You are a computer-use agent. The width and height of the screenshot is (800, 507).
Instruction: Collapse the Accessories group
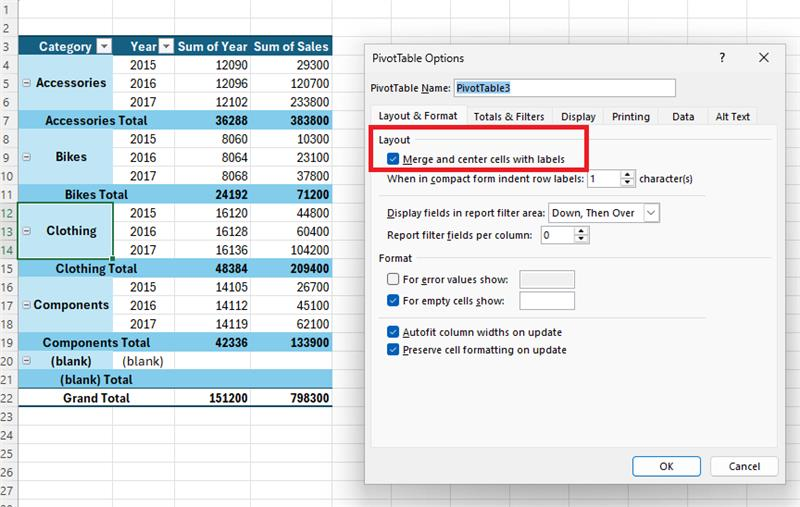(x=27, y=83)
